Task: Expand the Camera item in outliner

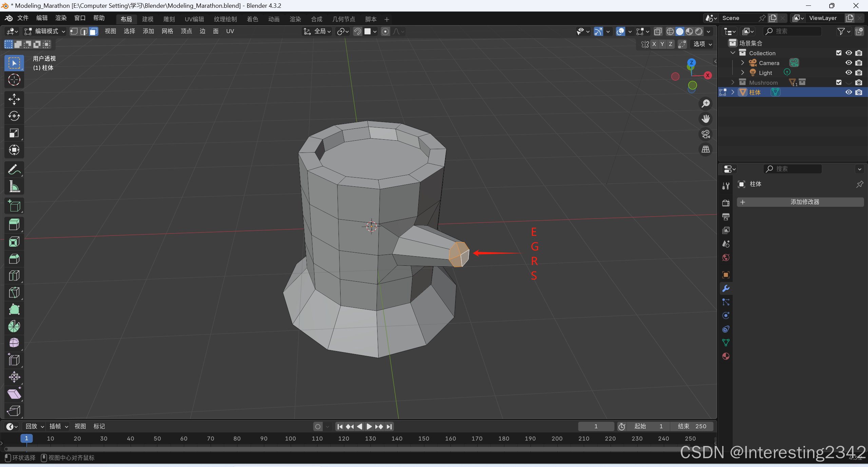Action: tap(742, 63)
